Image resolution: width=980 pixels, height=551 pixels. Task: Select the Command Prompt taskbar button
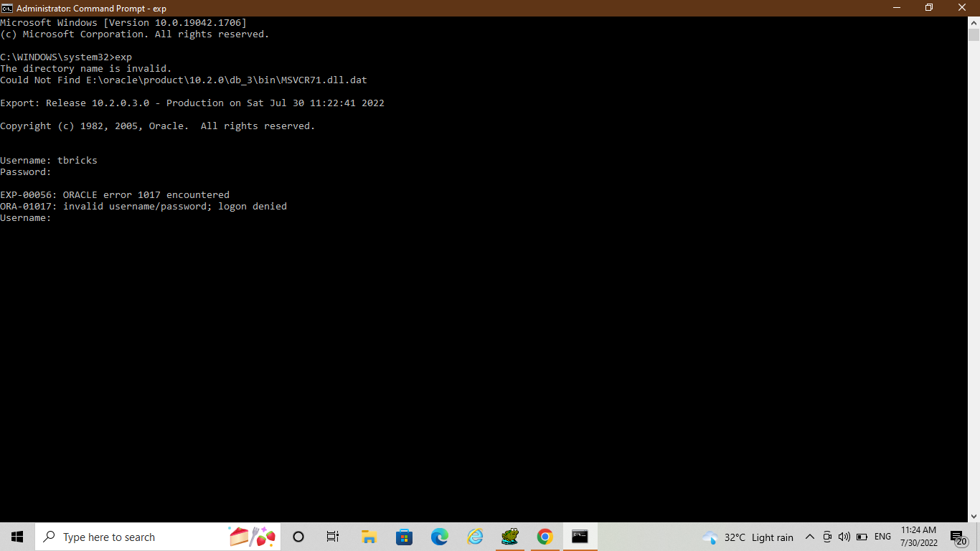(x=580, y=537)
